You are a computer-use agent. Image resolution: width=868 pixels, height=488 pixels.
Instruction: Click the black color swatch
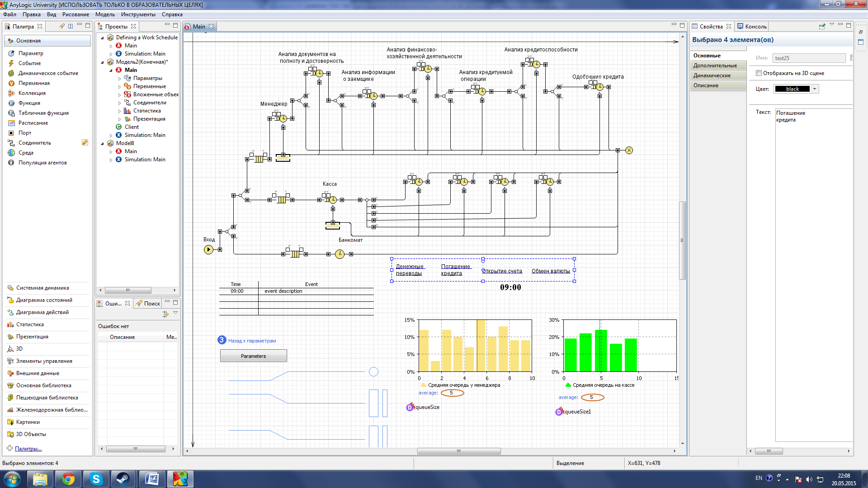792,89
